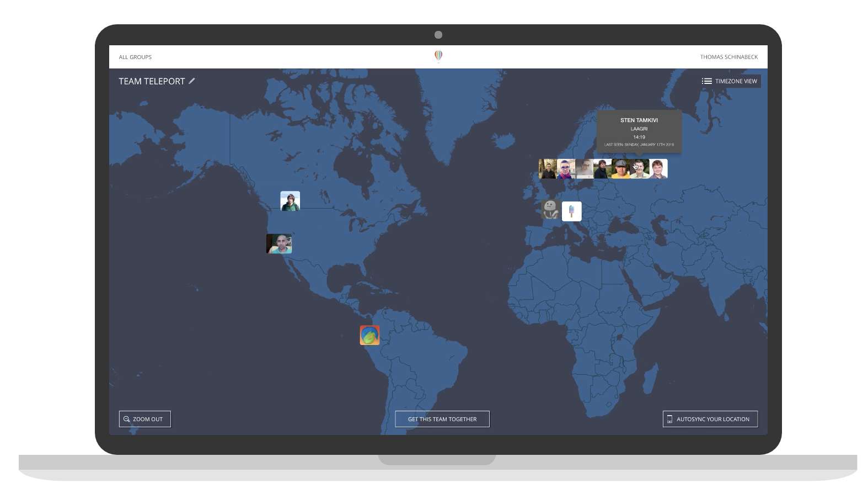Select the popsicle avatar on the map

571,211
